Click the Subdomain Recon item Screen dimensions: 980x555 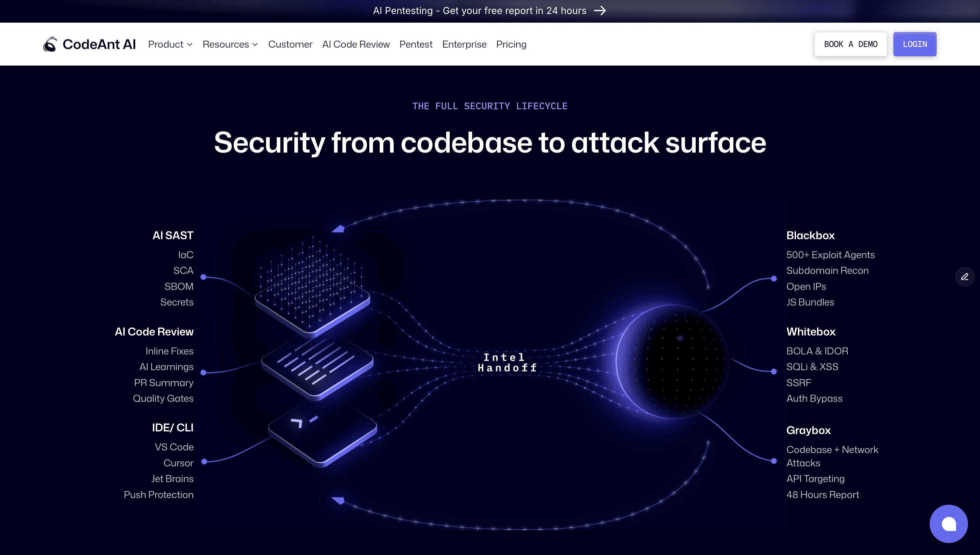tap(827, 270)
